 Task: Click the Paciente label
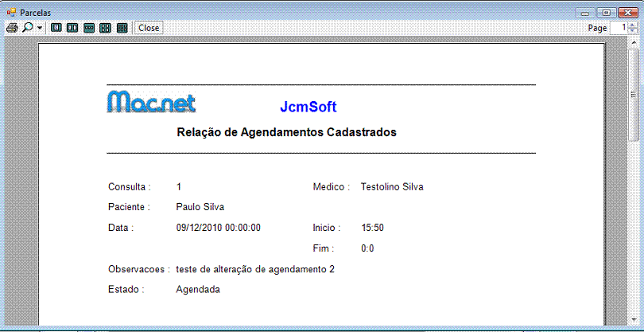[130, 207]
